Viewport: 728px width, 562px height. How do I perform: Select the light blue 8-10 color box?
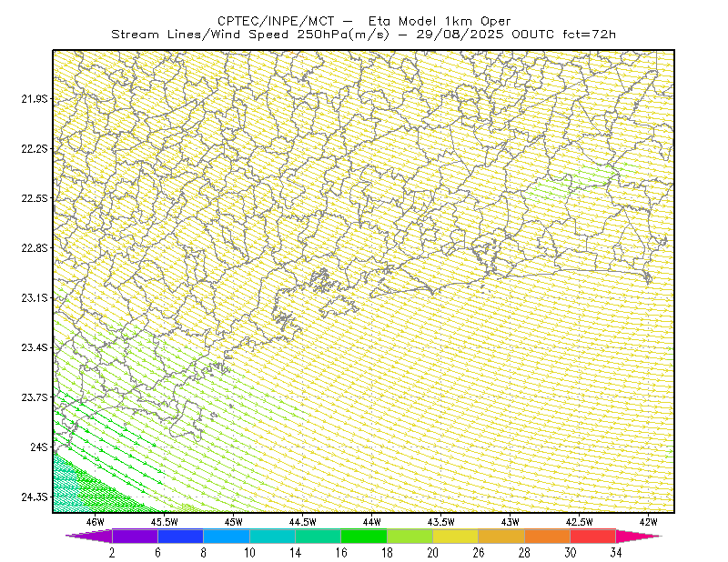coord(227,536)
